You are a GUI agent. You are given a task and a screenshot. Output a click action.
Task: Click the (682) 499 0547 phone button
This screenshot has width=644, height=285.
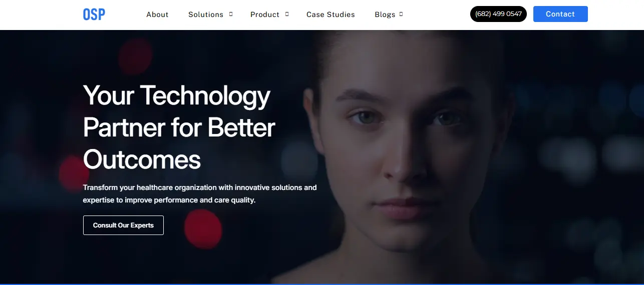pos(498,14)
